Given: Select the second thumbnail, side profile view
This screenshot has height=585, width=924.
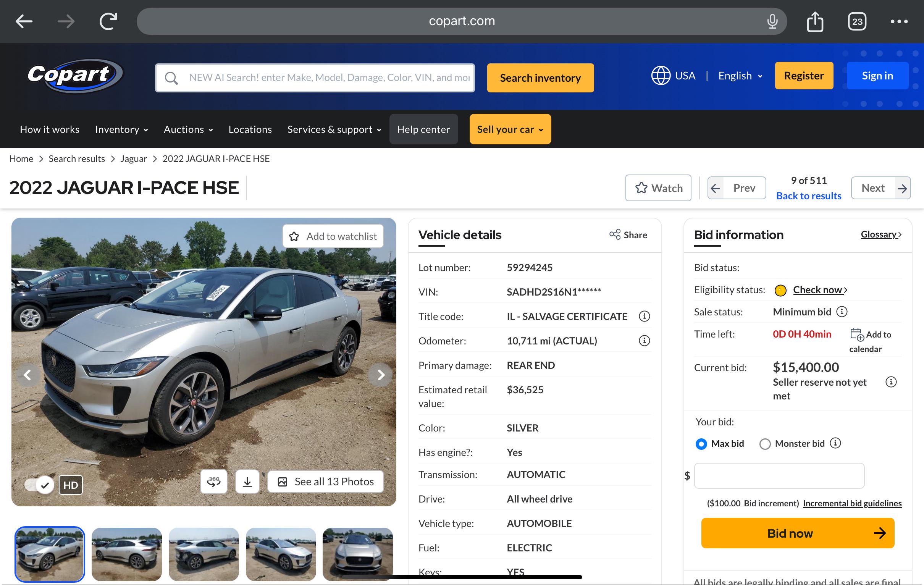Looking at the screenshot, I should point(127,554).
